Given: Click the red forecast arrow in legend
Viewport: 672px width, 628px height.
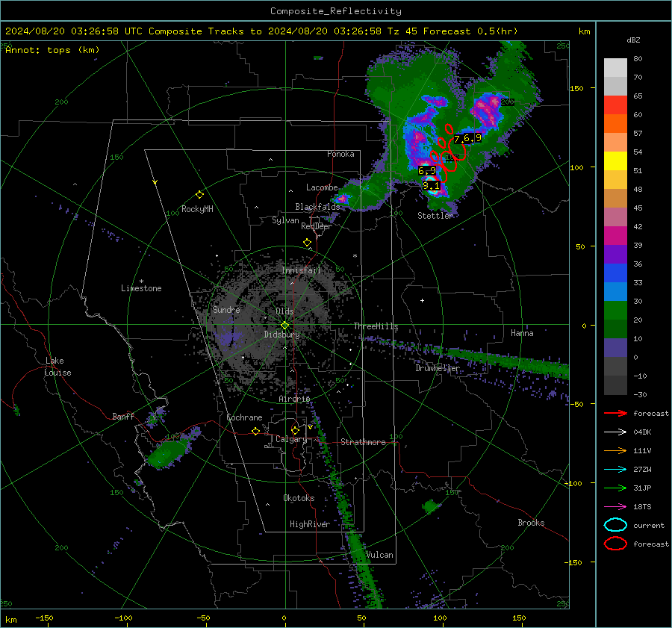Looking at the screenshot, I should pyautogui.click(x=615, y=413).
